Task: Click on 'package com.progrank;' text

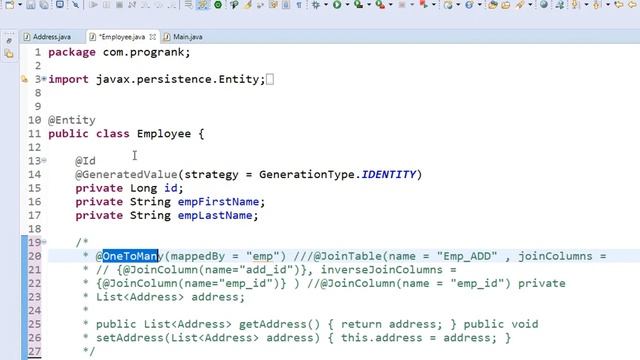Action: pyautogui.click(x=119, y=52)
